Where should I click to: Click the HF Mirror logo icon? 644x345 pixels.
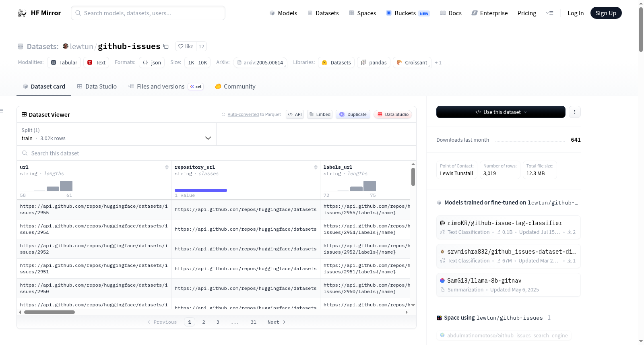(x=22, y=13)
